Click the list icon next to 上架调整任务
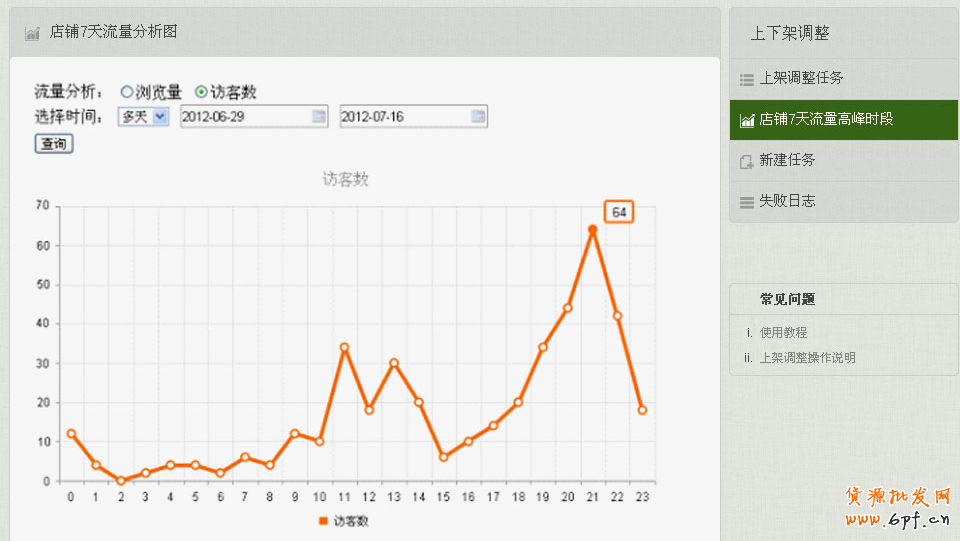This screenshot has width=960, height=541. tap(746, 79)
